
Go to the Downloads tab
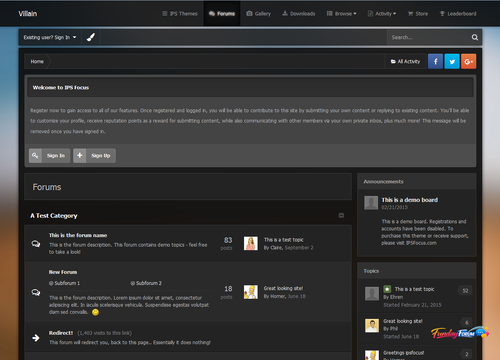pyautogui.click(x=299, y=14)
